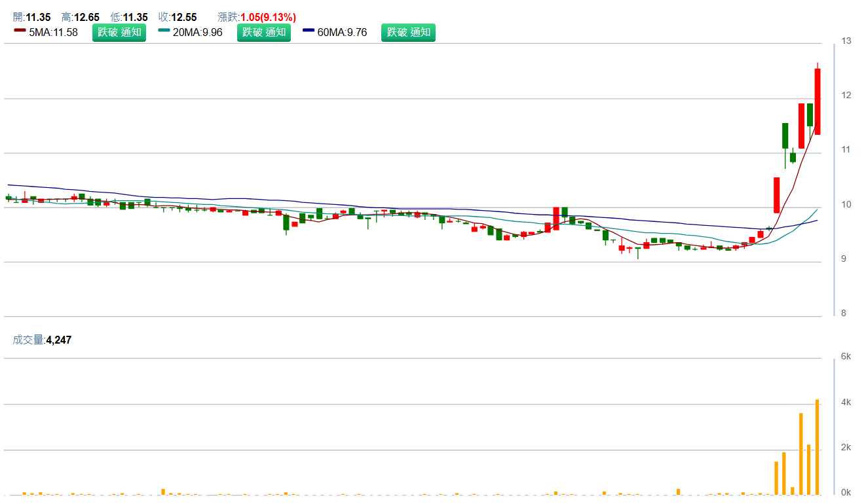Screen dimensions: 866x504
Task: Click the opening price 開:11.35
Action: [32, 18]
